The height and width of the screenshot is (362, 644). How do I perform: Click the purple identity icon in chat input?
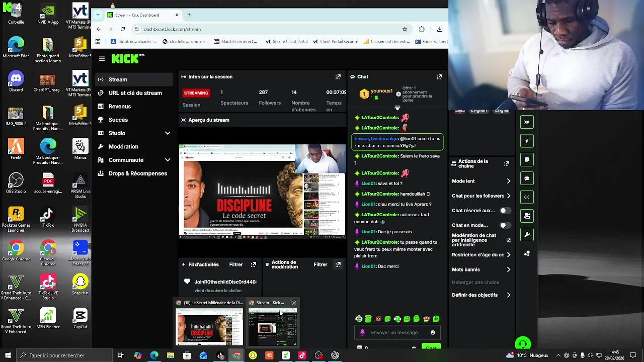tap(363, 332)
